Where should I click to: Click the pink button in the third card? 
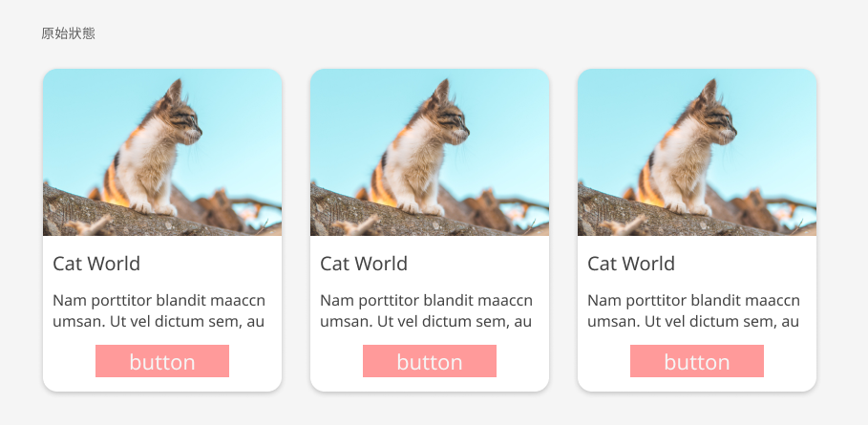[x=697, y=361]
